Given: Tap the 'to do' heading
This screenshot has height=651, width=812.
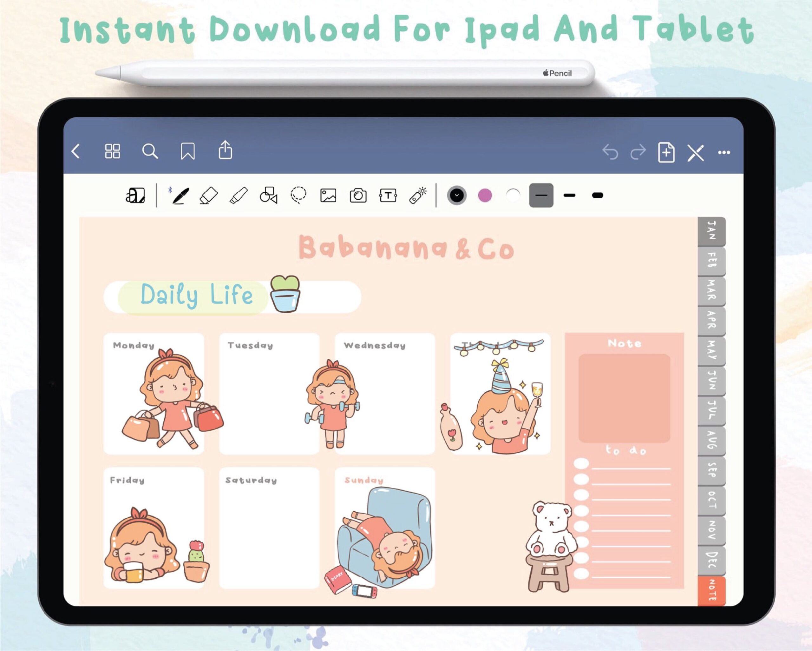Looking at the screenshot, I should pos(625,450).
